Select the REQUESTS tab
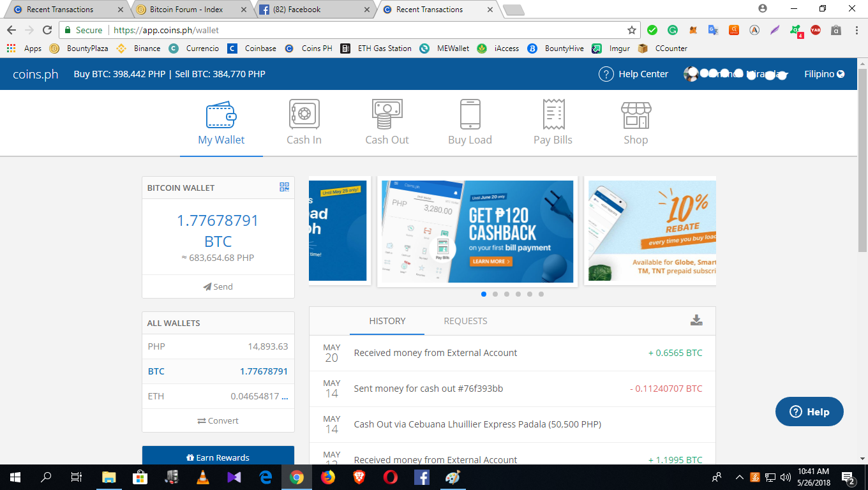The image size is (868, 490). pyautogui.click(x=465, y=321)
